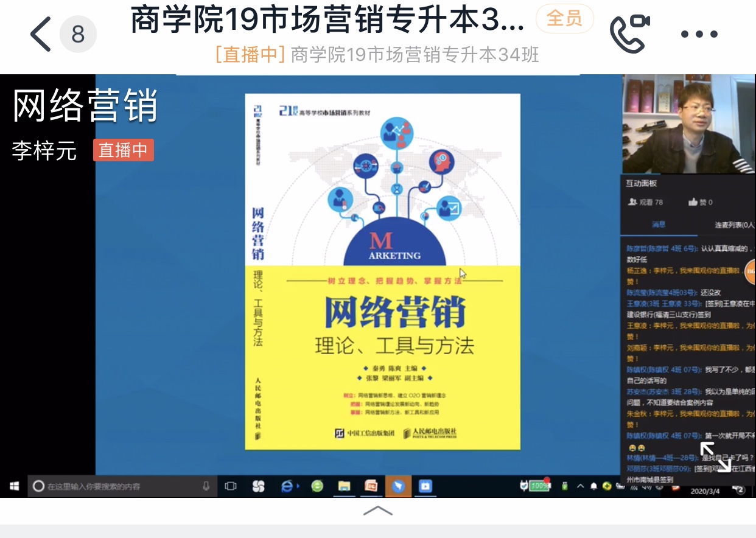Open the action center notifications icon
Screen dimensions: 756x538
[x=738, y=489]
